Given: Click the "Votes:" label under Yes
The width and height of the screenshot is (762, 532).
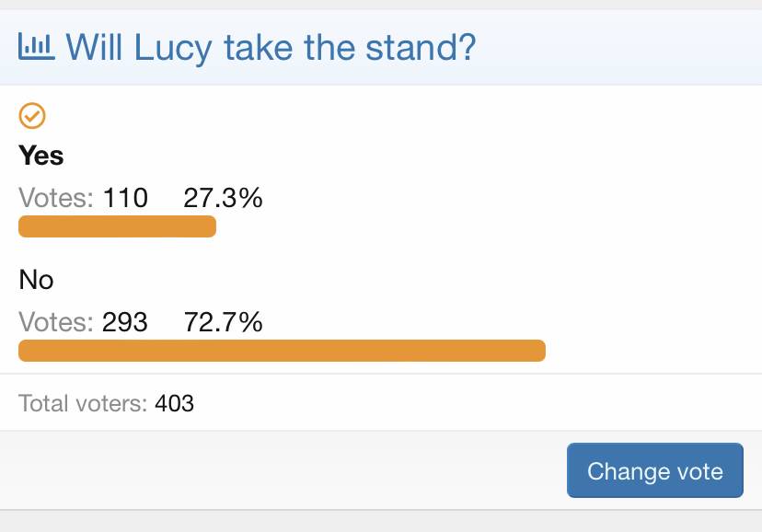Looking at the screenshot, I should [56, 198].
